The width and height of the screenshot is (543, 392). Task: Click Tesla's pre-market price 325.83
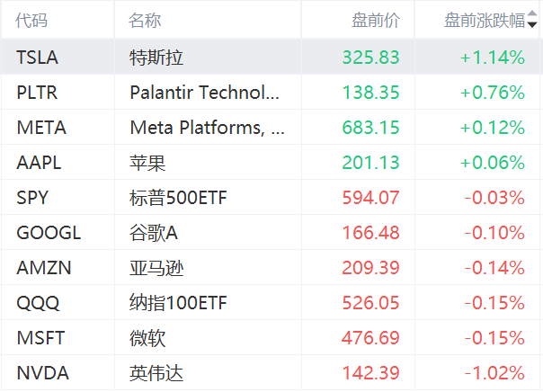point(370,58)
